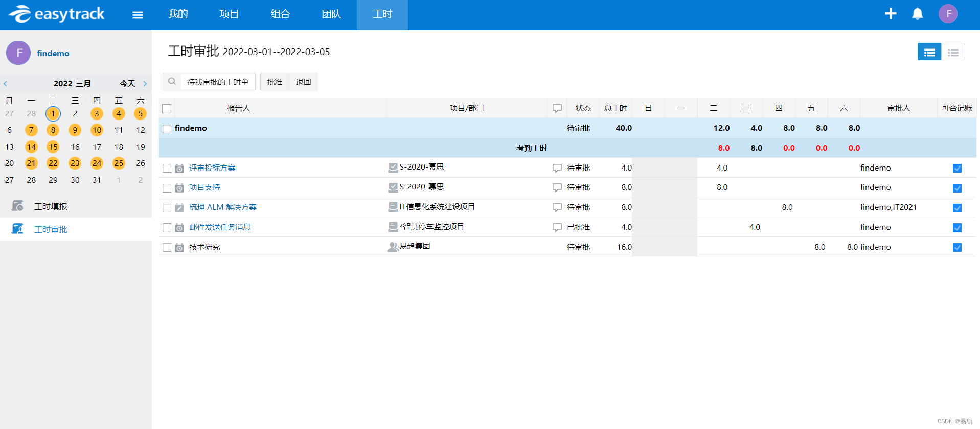Select the 项目支持 row checkbox
Image resolution: width=980 pixels, height=429 pixels.
pos(167,188)
